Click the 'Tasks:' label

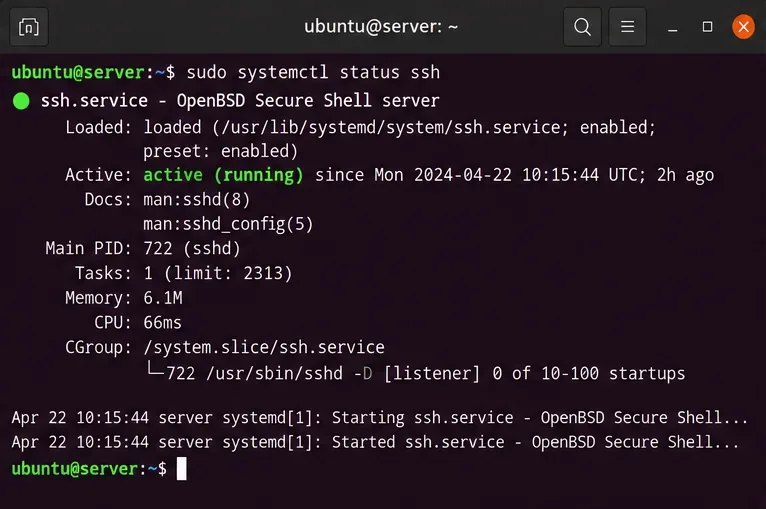click(103, 273)
